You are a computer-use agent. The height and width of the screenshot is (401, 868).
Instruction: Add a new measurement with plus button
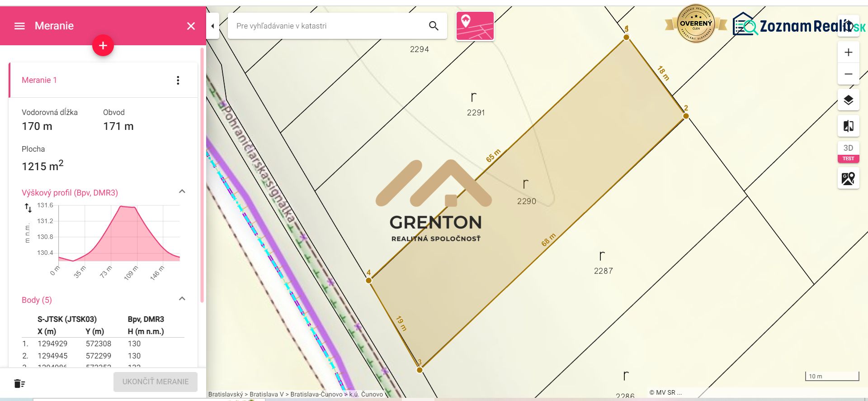click(x=103, y=45)
